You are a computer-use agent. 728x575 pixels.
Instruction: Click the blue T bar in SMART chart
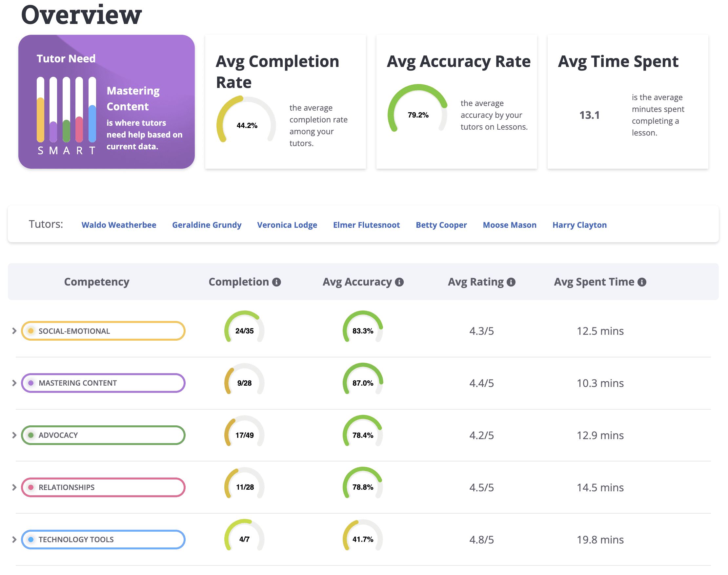click(x=92, y=123)
